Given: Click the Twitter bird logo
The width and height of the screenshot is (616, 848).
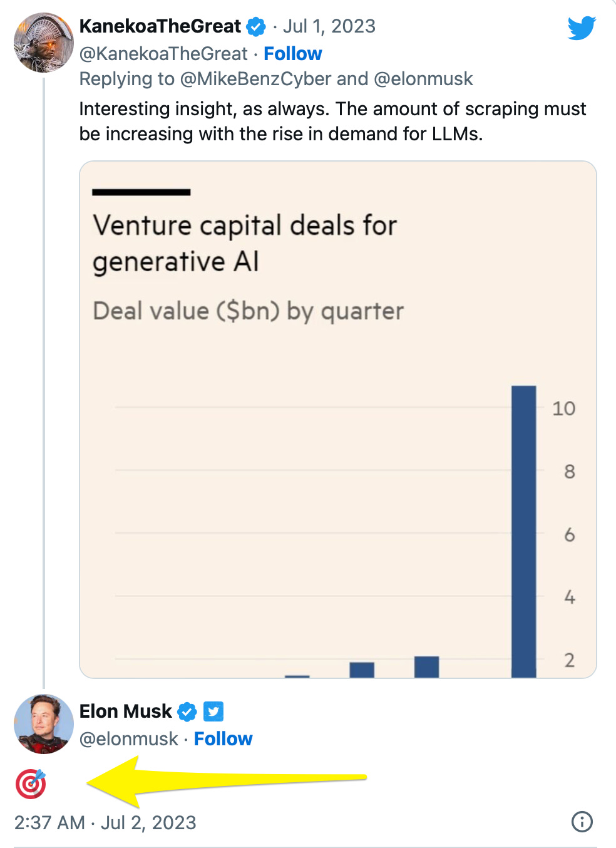Looking at the screenshot, I should pos(582,28).
